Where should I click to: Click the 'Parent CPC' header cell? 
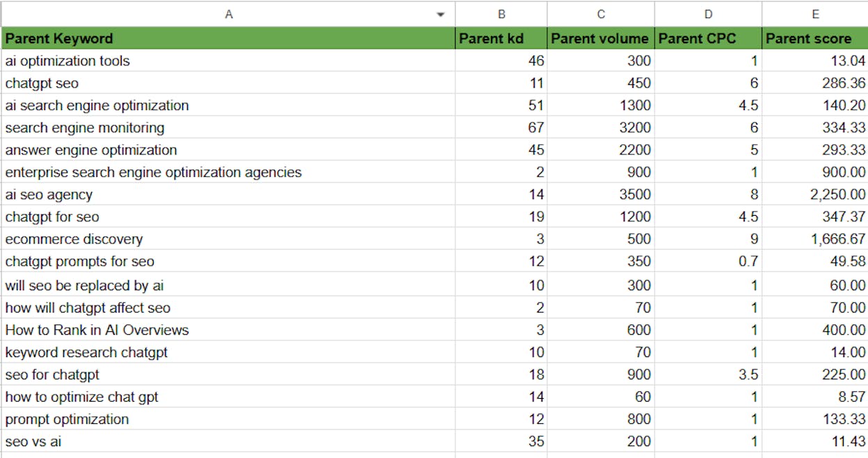click(708, 38)
